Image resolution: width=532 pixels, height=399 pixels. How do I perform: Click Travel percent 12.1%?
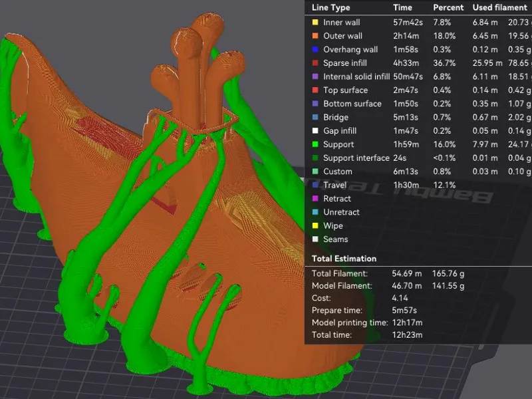444,186
